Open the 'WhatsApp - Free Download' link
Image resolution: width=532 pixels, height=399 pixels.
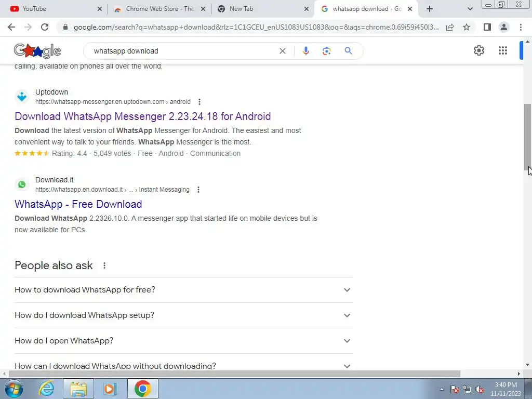[x=78, y=204]
